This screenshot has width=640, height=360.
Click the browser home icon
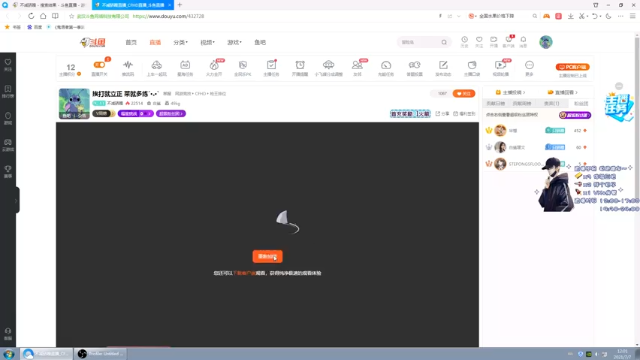click(43, 16)
